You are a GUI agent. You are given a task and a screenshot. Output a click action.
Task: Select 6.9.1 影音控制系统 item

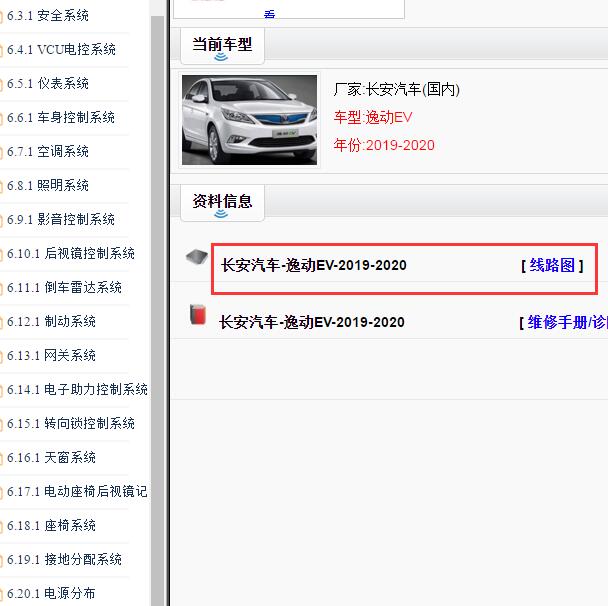coord(61,219)
